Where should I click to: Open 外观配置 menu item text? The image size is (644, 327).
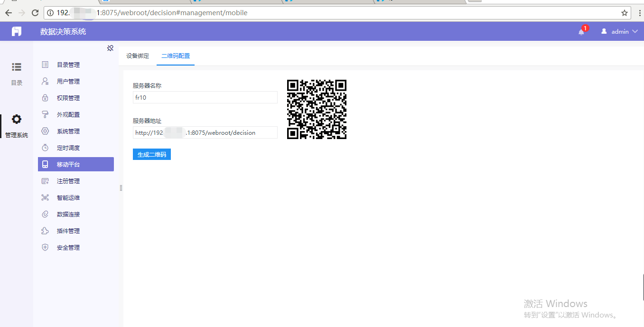tap(68, 115)
